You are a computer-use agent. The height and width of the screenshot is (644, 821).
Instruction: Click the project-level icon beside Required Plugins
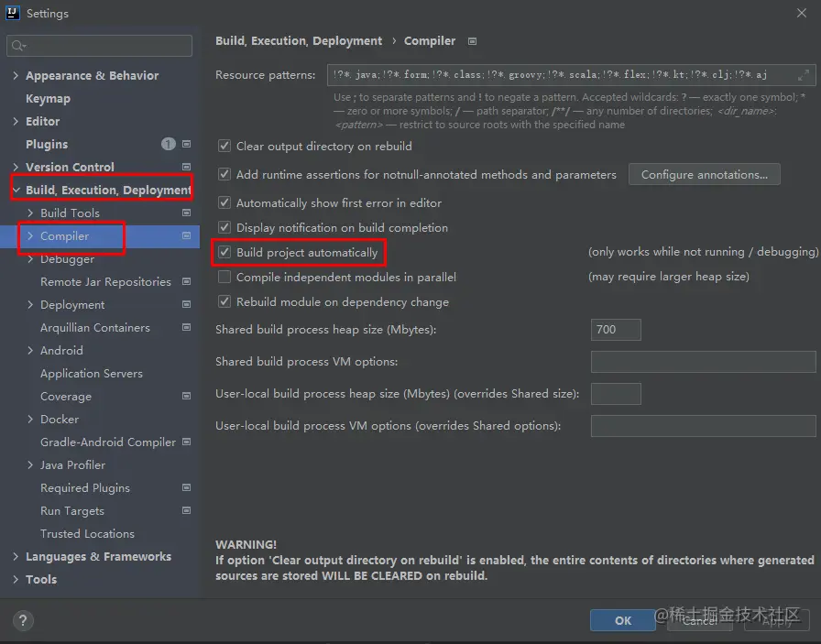pos(186,487)
